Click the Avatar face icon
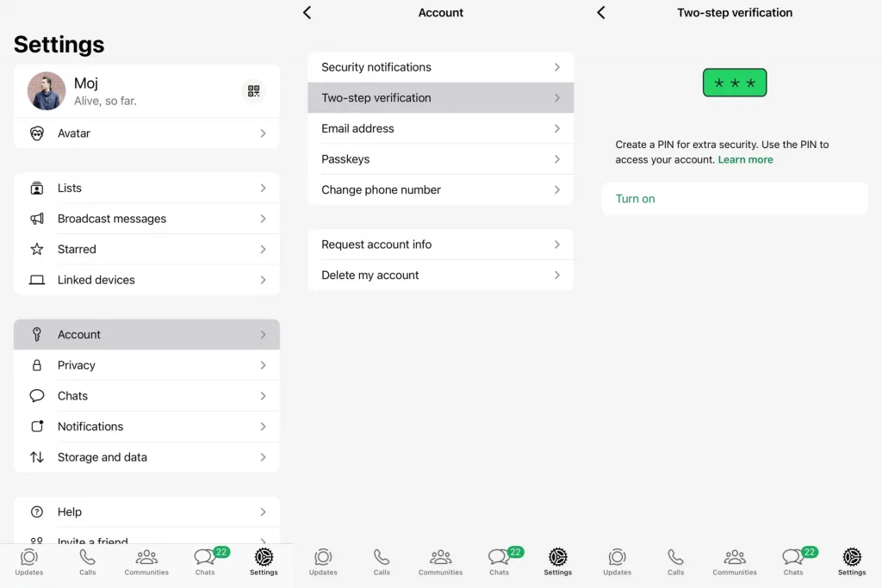 pos(37,133)
